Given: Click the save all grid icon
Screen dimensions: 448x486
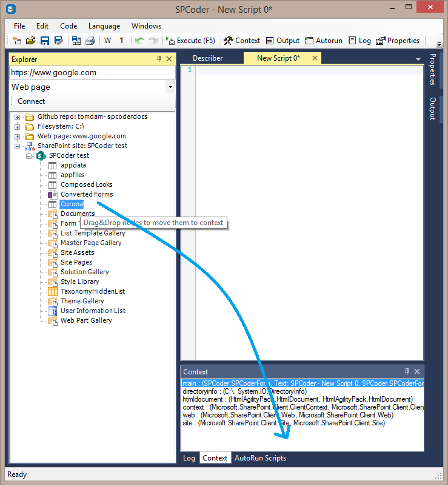Looking at the screenshot, I should 76,41.
